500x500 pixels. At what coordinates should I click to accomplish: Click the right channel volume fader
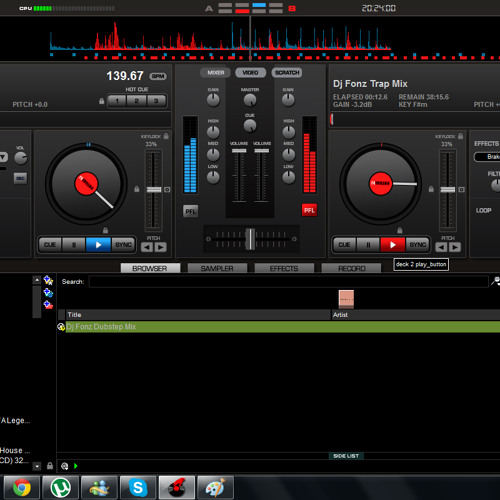coord(262,151)
